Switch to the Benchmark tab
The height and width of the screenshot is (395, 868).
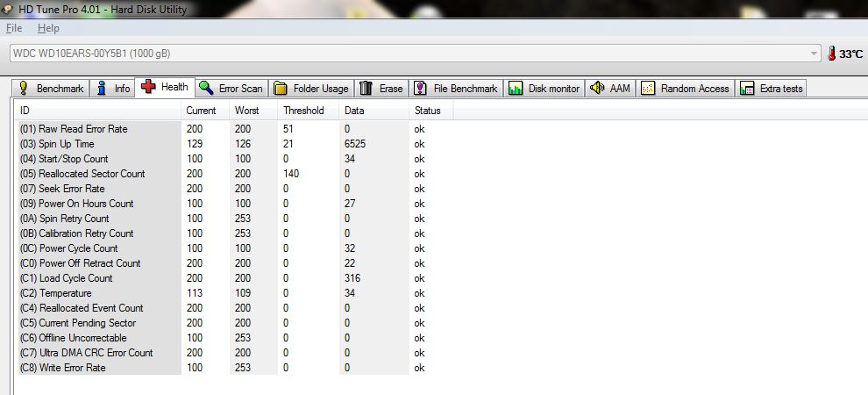(51, 88)
